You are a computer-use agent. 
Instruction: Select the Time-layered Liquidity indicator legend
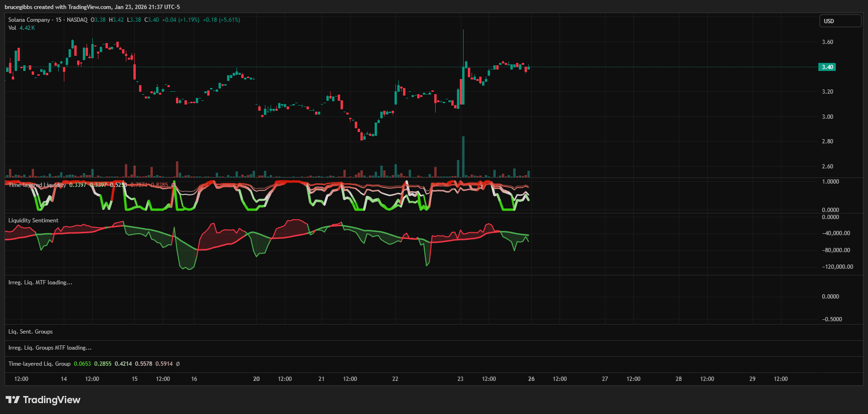[37, 185]
